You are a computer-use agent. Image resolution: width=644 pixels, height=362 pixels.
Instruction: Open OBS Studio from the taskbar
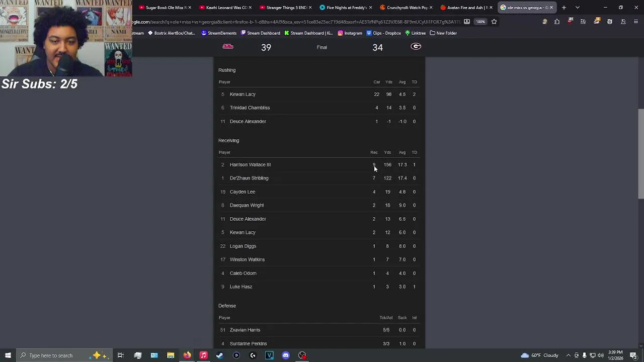pos(302,355)
